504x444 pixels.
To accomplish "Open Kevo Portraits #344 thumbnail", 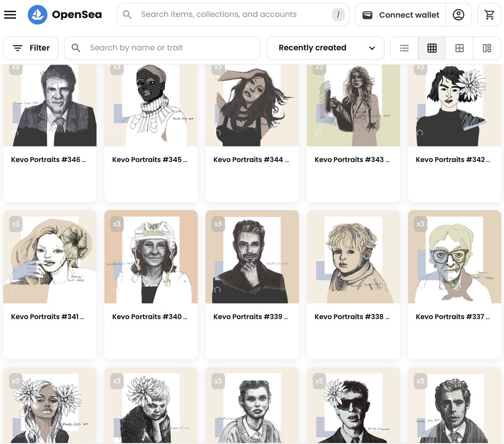I will (x=252, y=105).
